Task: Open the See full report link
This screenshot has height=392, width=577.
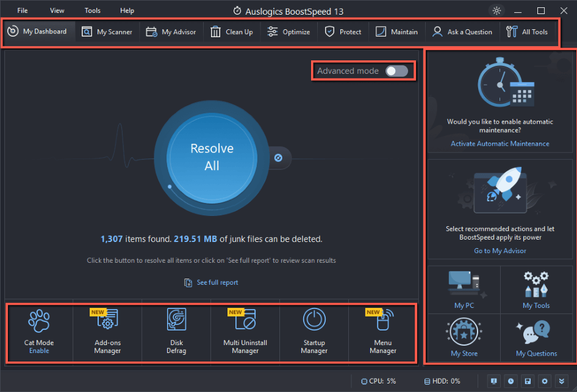Action: (211, 282)
